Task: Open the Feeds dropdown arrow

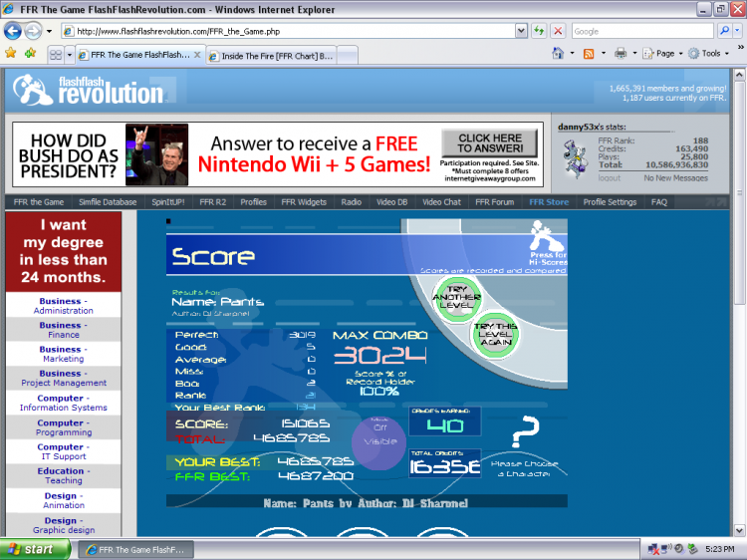Action: [x=604, y=54]
